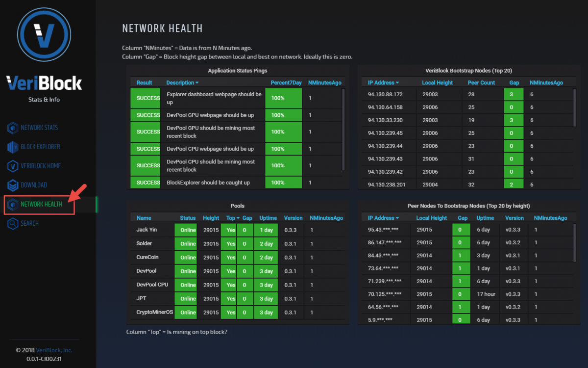This screenshot has width=588, height=368.
Task: Select the 94.130.239.45 IP address
Action: coord(385,133)
